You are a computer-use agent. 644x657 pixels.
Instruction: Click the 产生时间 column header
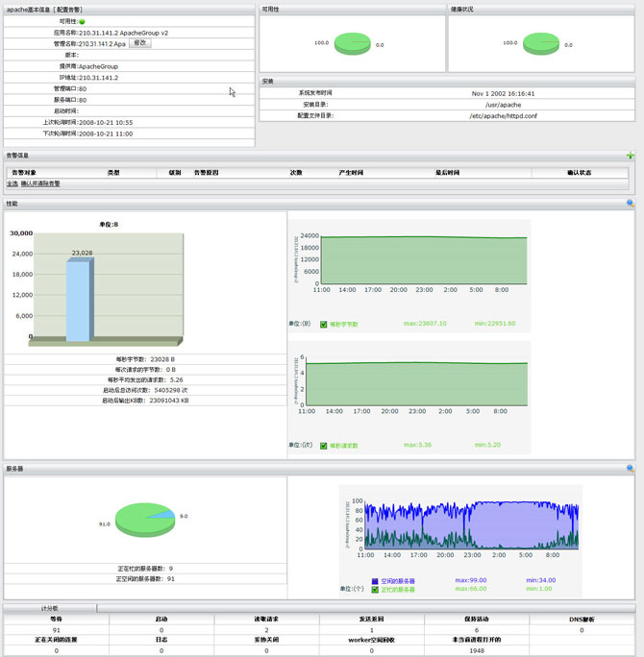(351, 173)
